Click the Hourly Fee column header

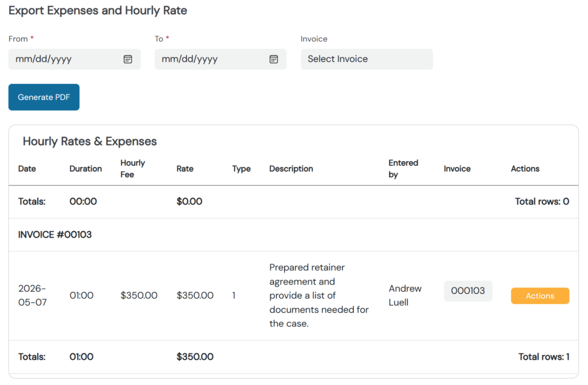click(133, 169)
